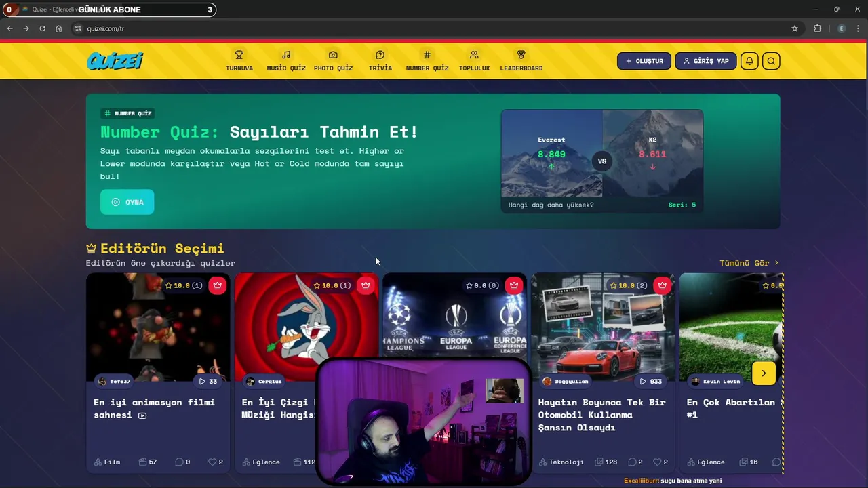The height and width of the screenshot is (488, 868).
Task: Click comment icon on Otomobil card
Action: pos(635,462)
